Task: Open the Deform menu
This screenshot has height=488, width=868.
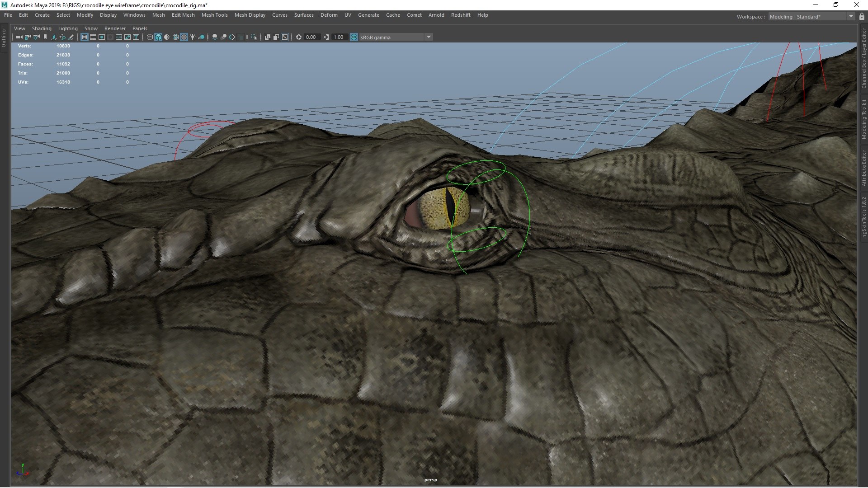Action: (329, 15)
